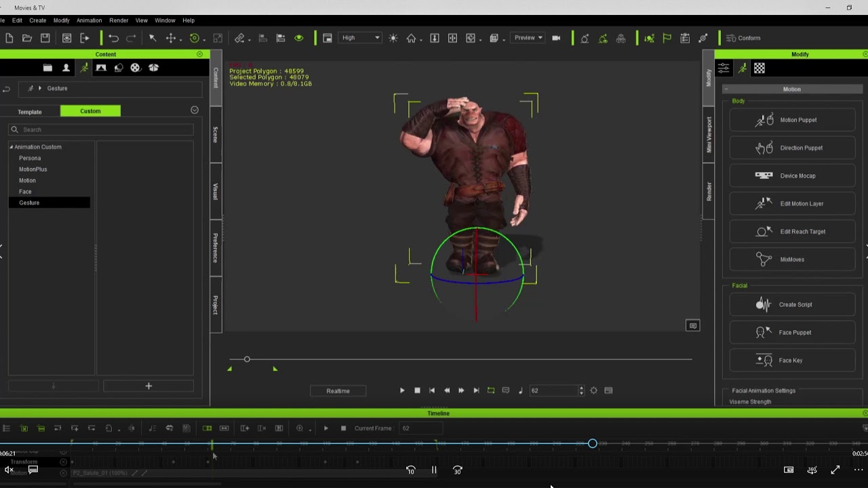Toggle the loop playback button
Image resolution: width=868 pixels, height=488 pixels.
(x=491, y=390)
